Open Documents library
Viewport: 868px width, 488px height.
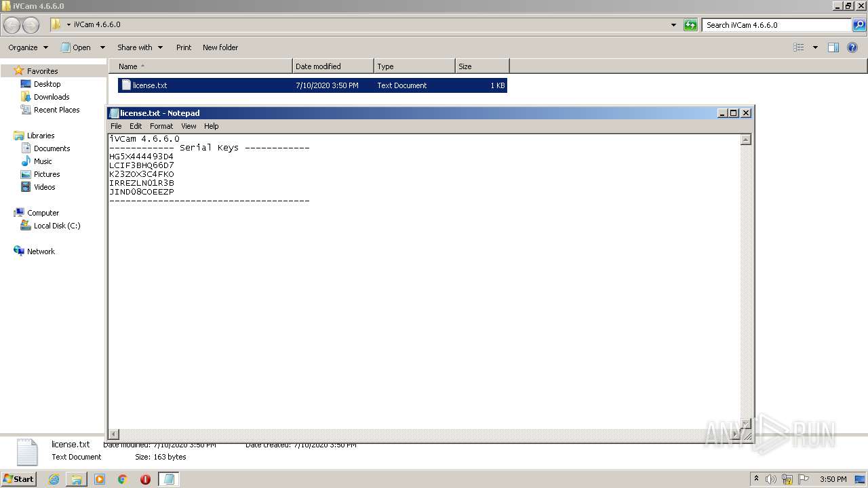coord(52,148)
